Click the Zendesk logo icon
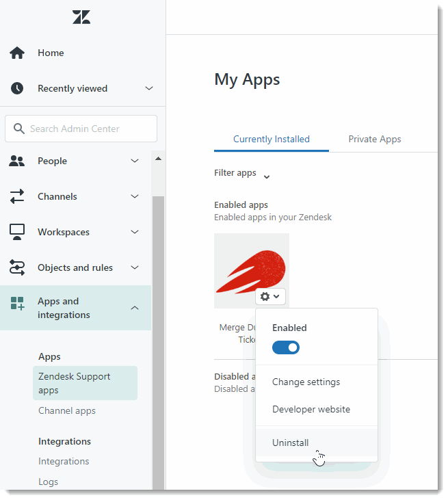 81,17
